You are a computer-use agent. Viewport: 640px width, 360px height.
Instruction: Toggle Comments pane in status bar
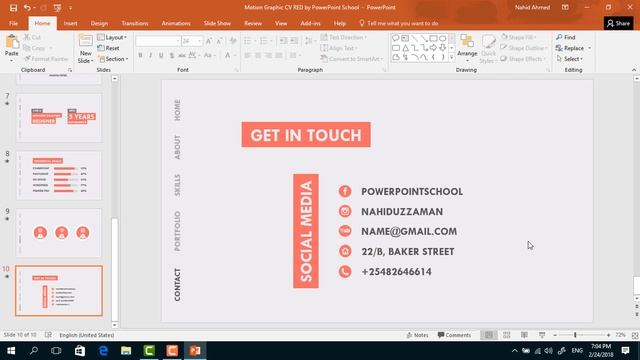(454, 335)
